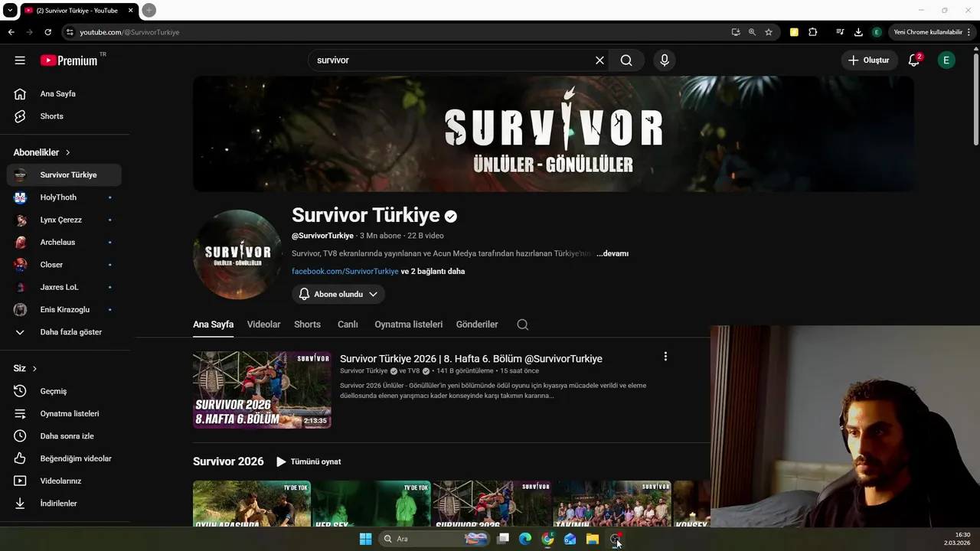
Task: Bookmark page with the star icon
Action: 769,32
